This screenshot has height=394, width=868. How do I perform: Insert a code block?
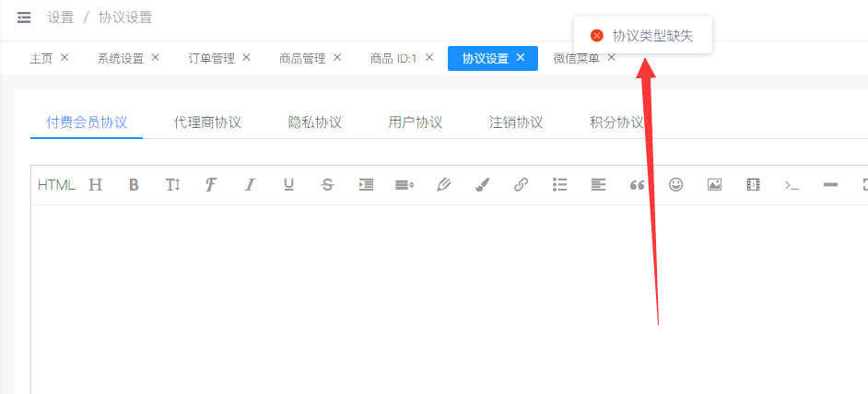[792, 185]
